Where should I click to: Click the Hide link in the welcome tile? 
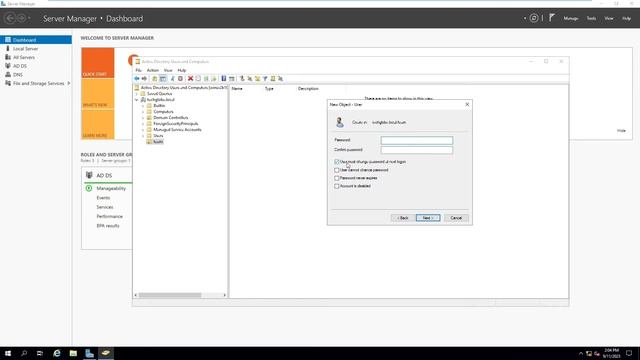621,131
